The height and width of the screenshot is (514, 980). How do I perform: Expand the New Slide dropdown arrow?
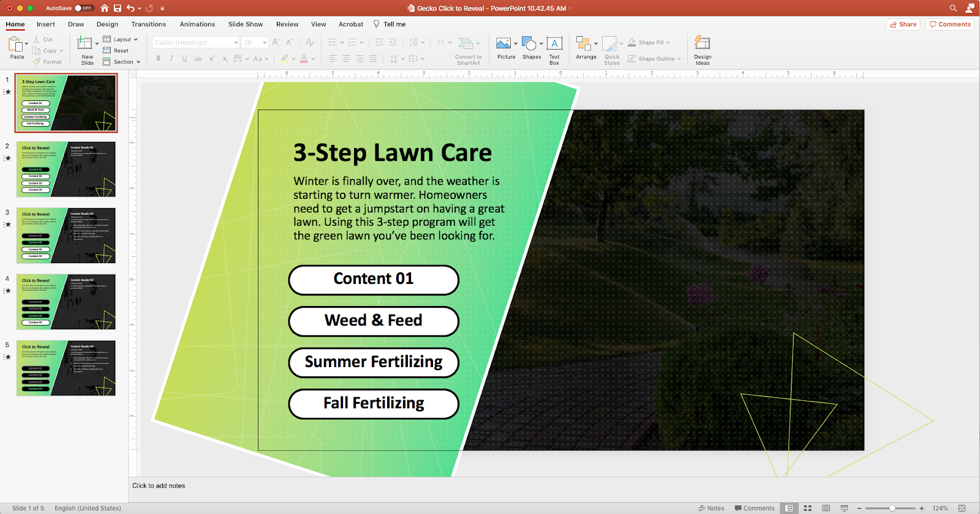[97, 44]
